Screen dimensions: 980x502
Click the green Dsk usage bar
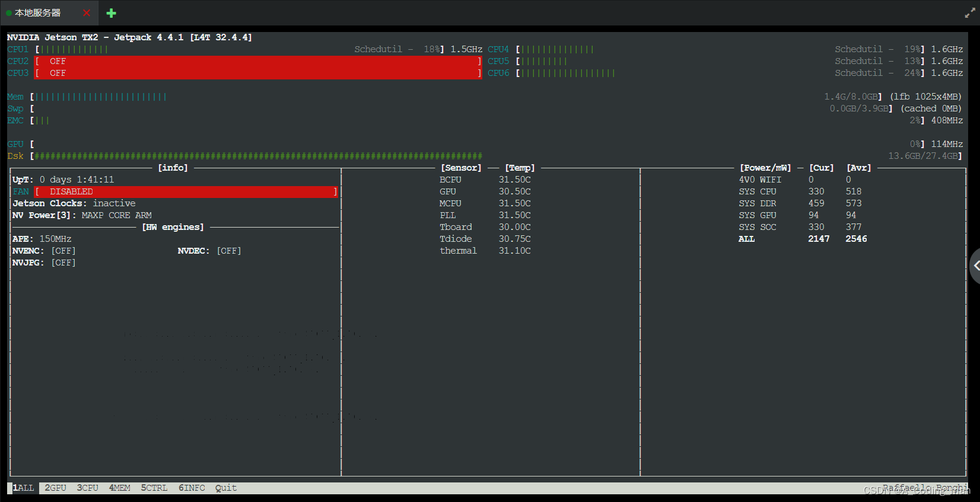pyautogui.click(x=258, y=156)
